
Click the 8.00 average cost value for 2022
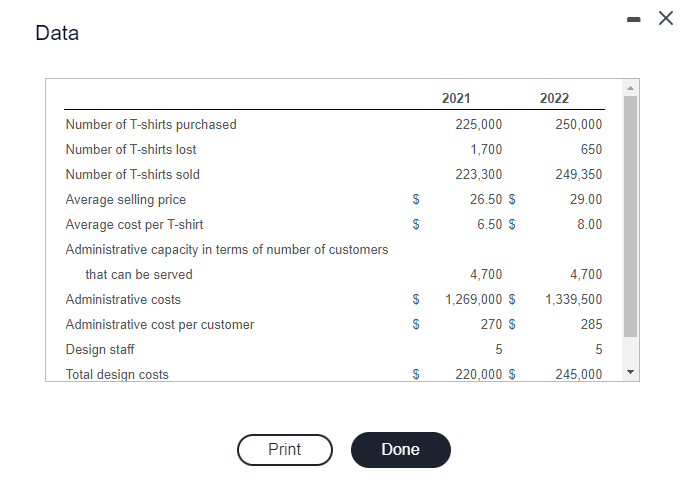coord(589,224)
